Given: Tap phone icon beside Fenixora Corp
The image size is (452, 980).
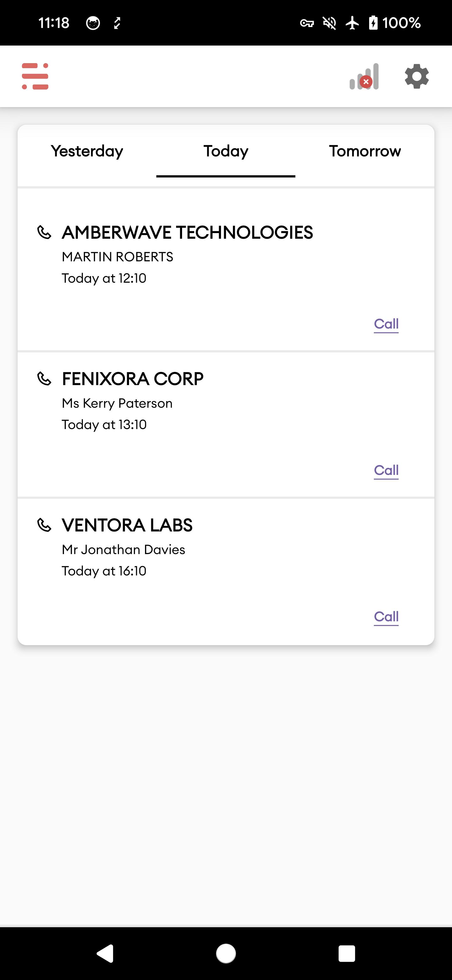Looking at the screenshot, I should (x=44, y=378).
